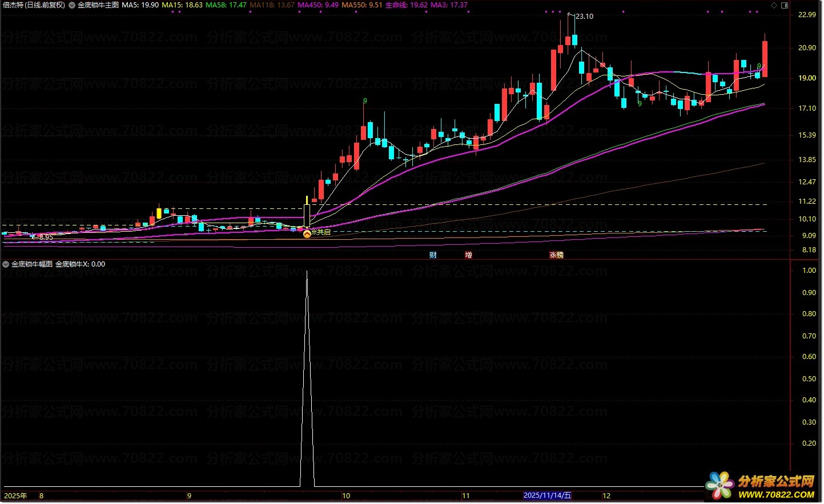Click the 增 event marker

click(x=468, y=255)
